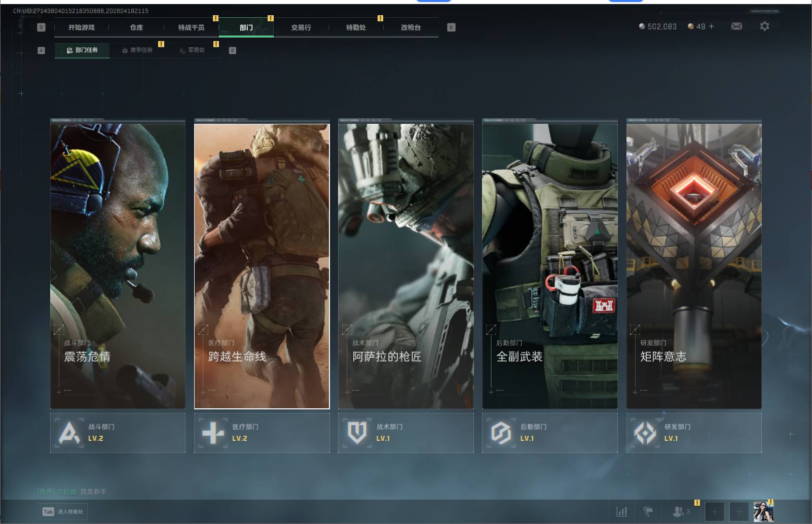812x524 pixels.
Task: Click the 战斗部门 emblem icon
Action: pyautogui.click(x=69, y=433)
